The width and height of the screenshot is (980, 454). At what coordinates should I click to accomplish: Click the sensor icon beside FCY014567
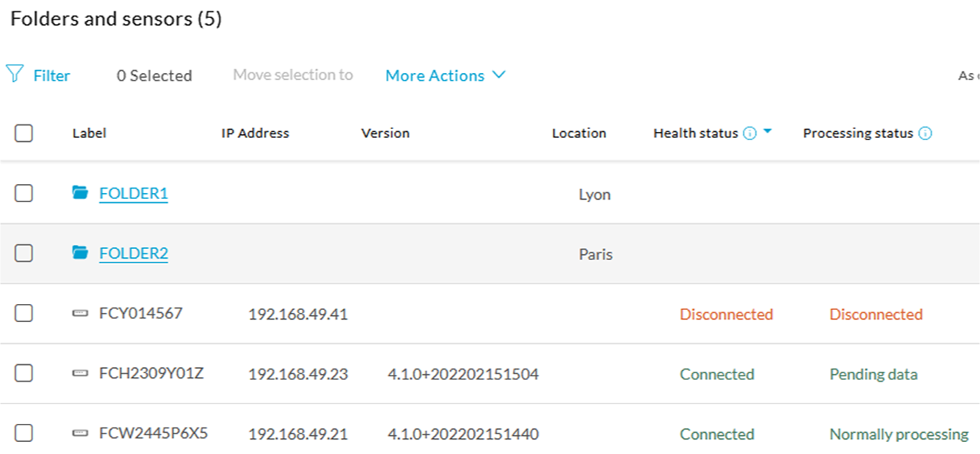(81, 314)
